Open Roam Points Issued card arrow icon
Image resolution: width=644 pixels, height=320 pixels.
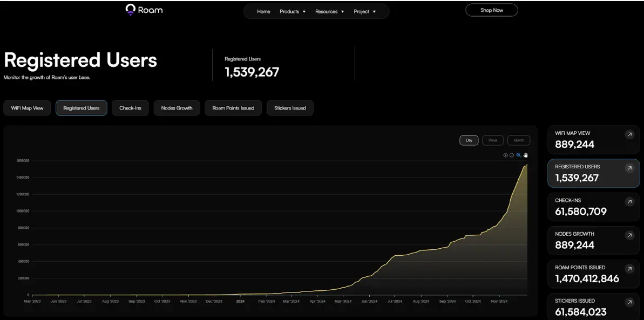coord(629,269)
